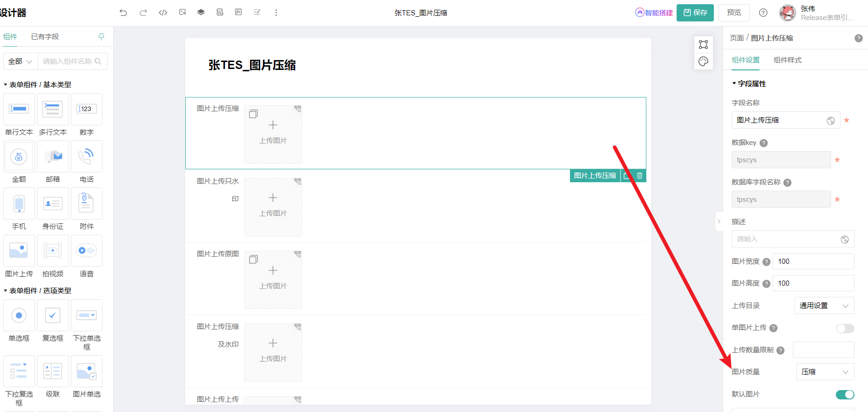
Task: Open the code view icon
Action: (163, 13)
